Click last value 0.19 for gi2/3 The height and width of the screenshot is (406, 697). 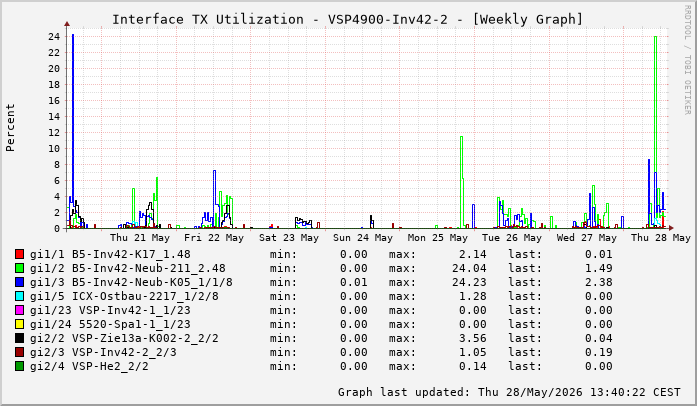click(x=599, y=352)
